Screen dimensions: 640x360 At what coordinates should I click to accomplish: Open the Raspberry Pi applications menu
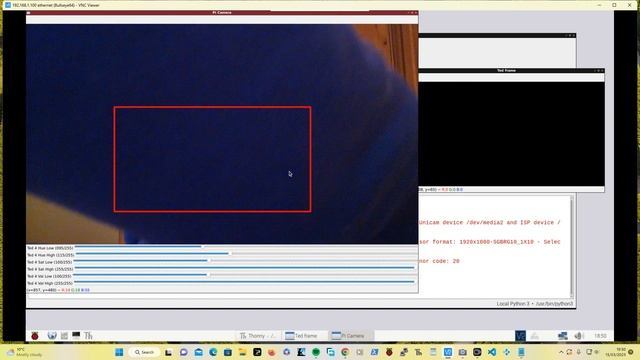click(x=35, y=336)
